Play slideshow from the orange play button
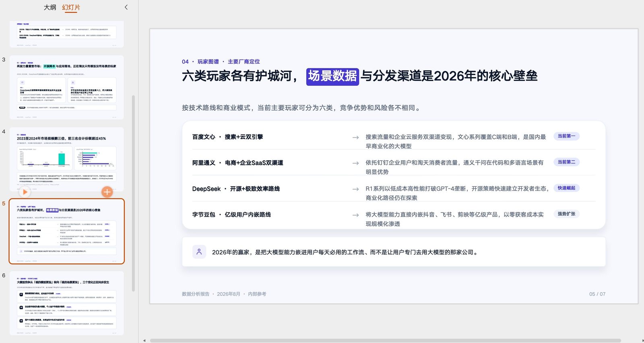 (25, 192)
